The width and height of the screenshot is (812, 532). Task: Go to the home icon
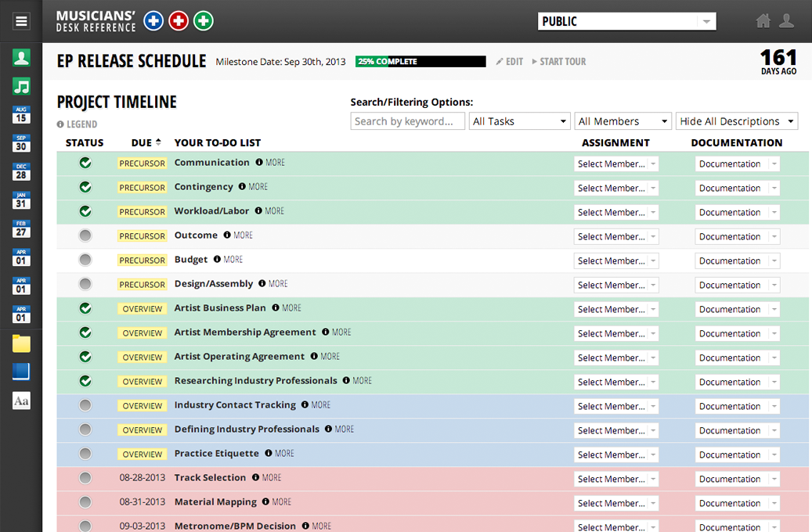click(763, 21)
